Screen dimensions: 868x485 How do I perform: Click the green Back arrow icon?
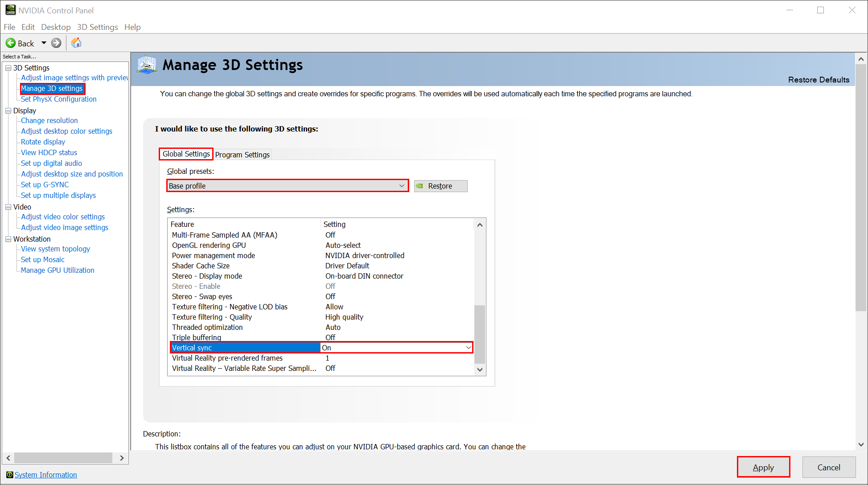coord(10,43)
